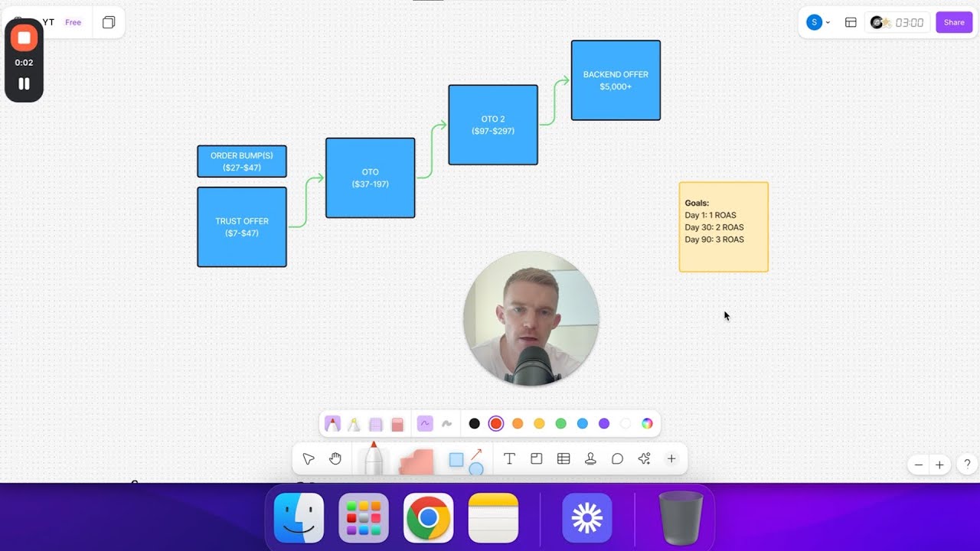This screenshot has height=551, width=980.
Task: Select the washi tape tool
Action: pos(375,424)
